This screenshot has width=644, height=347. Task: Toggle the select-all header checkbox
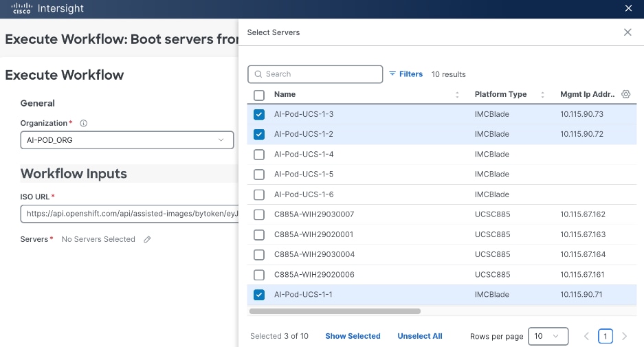(x=259, y=95)
